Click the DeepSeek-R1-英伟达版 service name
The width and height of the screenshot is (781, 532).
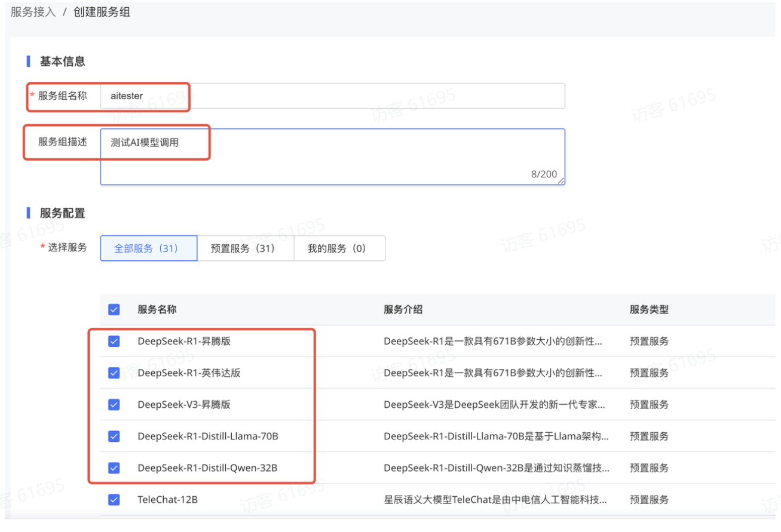[189, 373]
